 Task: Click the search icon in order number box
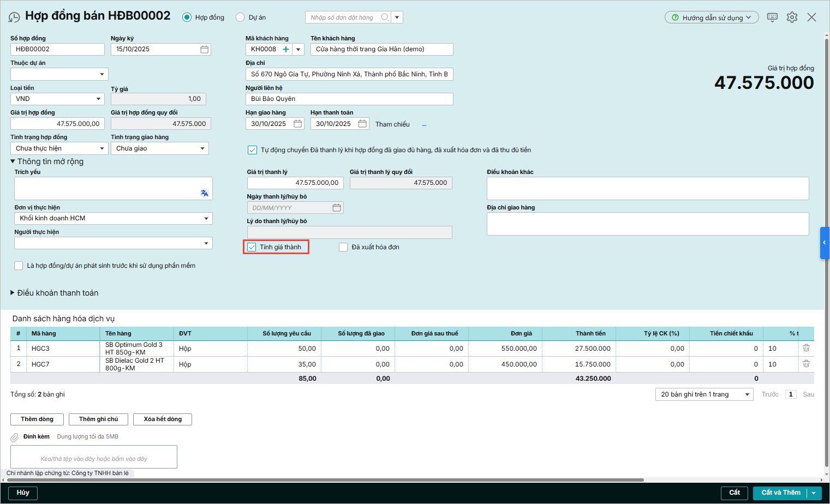385,17
